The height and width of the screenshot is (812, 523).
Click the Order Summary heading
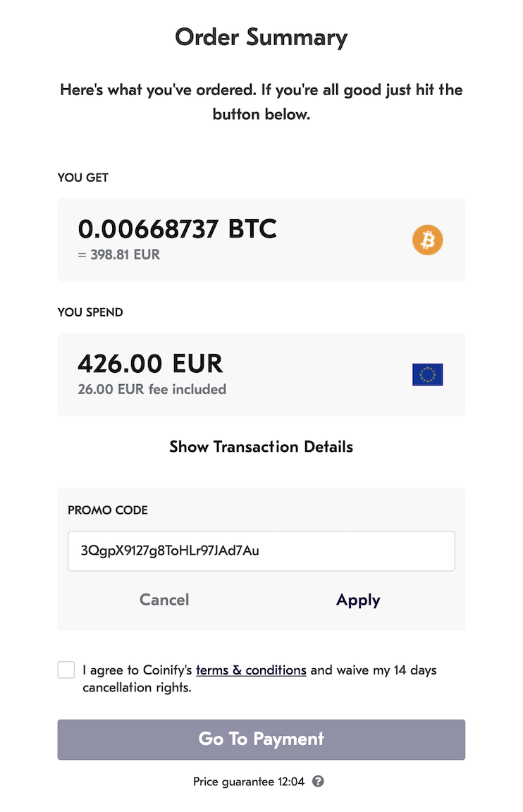(x=261, y=37)
